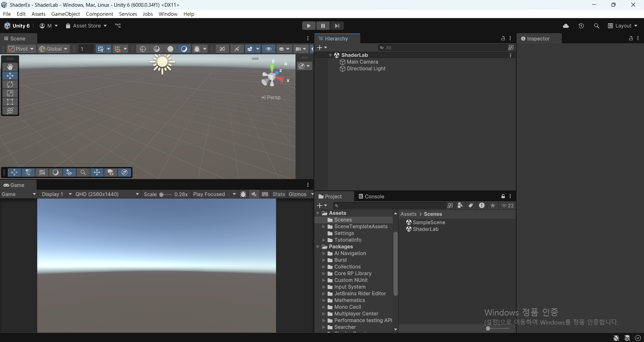Select the Scale tool
644x342 pixels.
pyautogui.click(x=10, y=93)
